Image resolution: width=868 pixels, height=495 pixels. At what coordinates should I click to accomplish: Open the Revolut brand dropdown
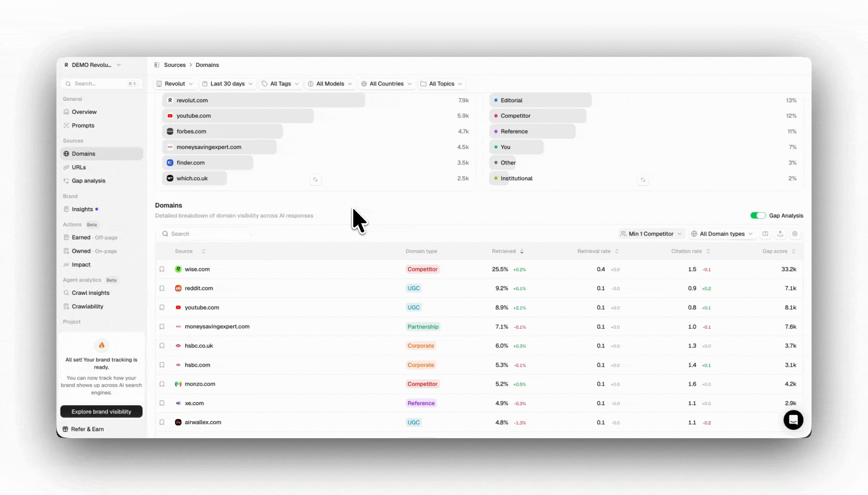click(x=175, y=84)
